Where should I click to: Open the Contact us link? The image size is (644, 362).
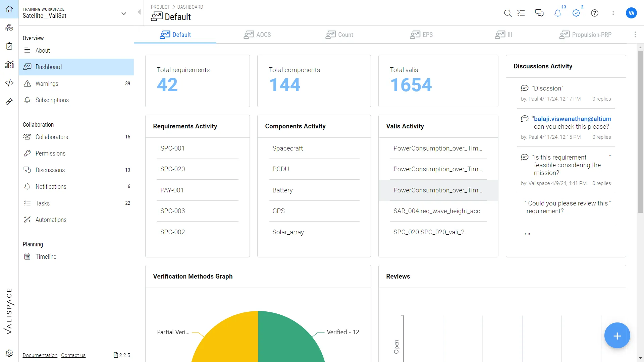73,355
